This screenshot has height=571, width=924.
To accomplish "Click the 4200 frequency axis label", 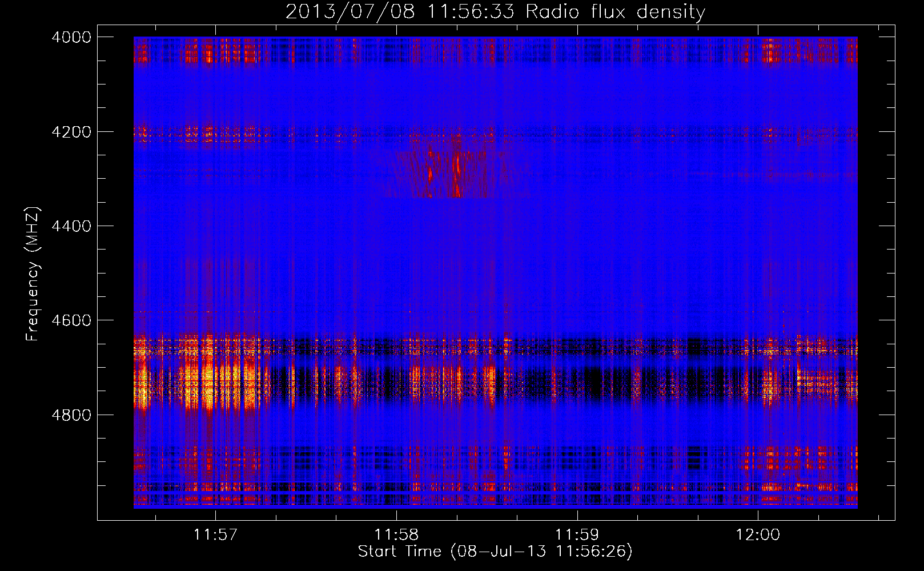I will click(71, 132).
